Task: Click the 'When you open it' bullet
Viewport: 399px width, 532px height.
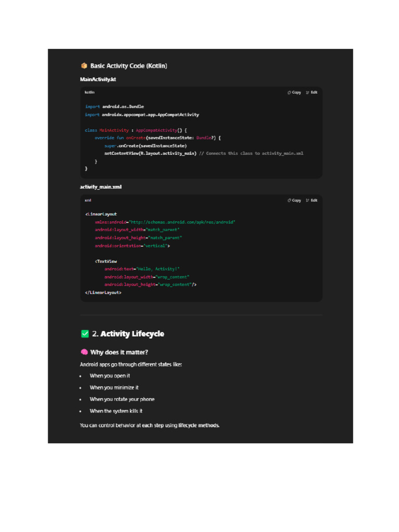Action: point(110,376)
